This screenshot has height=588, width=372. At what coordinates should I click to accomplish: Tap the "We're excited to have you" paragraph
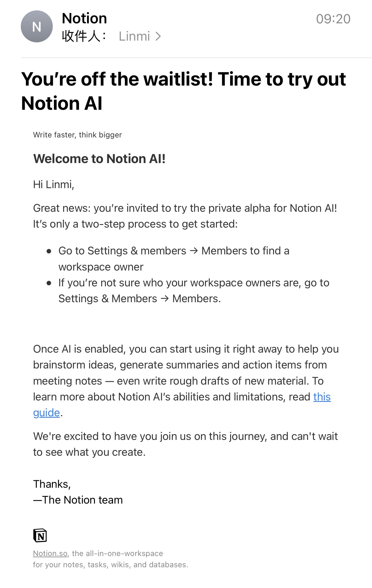(185, 444)
